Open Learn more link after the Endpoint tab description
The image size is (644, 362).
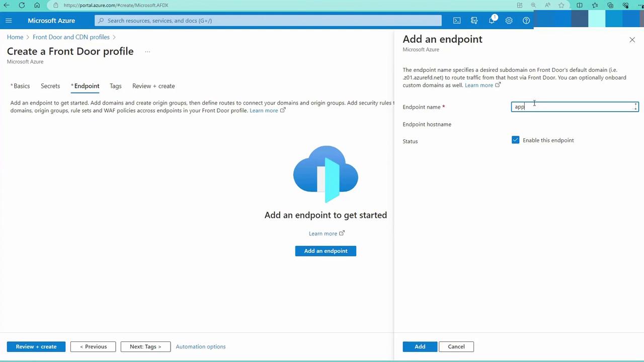tap(268, 111)
